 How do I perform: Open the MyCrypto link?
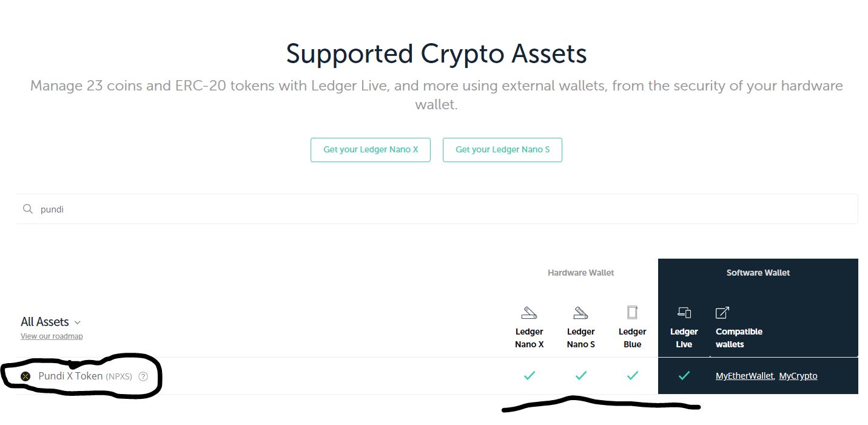click(798, 376)
